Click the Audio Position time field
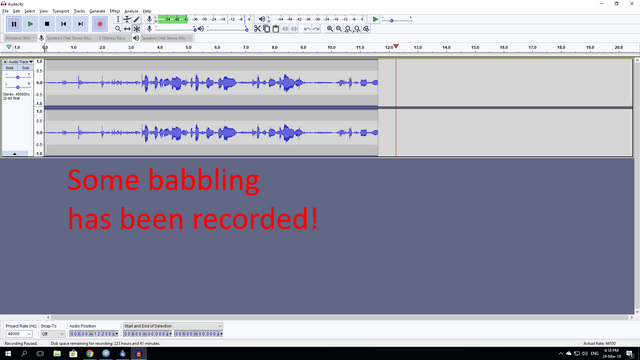The height and width of the screenshot is (360, 640). pyautogui.click(x=94, y=334)
